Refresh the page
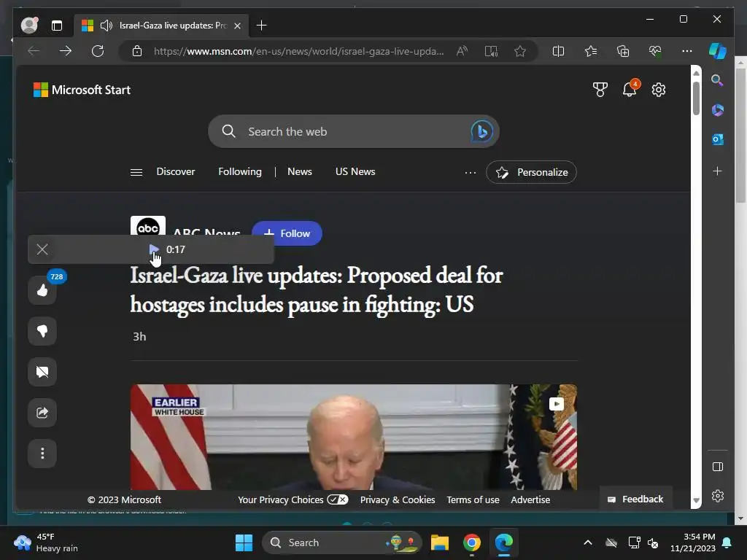Screen dimensions: 747x560 (98, 51)
